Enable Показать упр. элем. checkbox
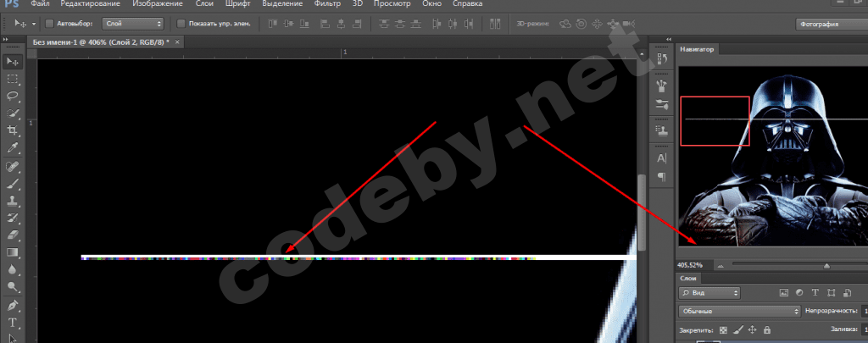The width and height of the screenshot is (868, 343). (x=181, y=24)
